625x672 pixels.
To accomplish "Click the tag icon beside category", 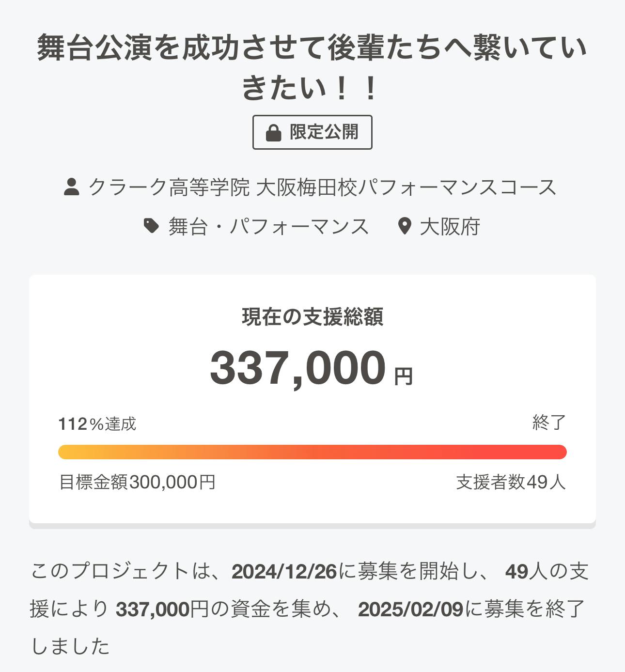I will click(152, 226).
